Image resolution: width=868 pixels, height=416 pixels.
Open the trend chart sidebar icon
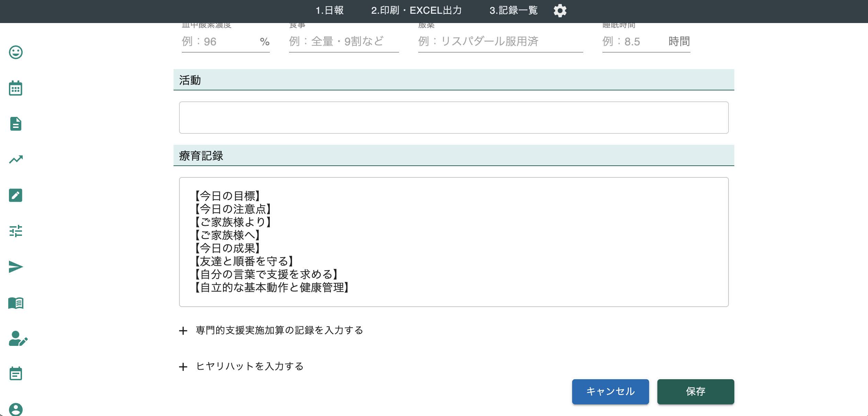[x=16, y=160]
